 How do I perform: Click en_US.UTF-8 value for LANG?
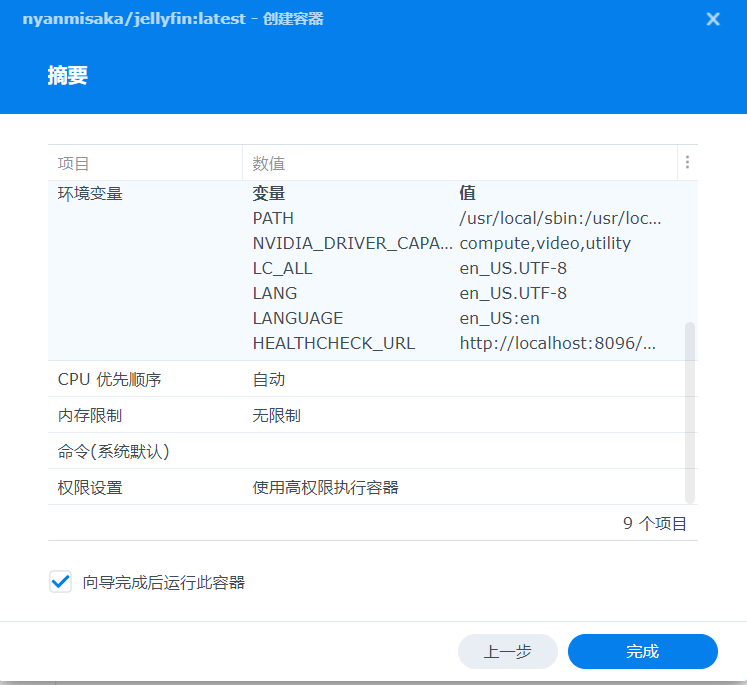coord(513,293)
